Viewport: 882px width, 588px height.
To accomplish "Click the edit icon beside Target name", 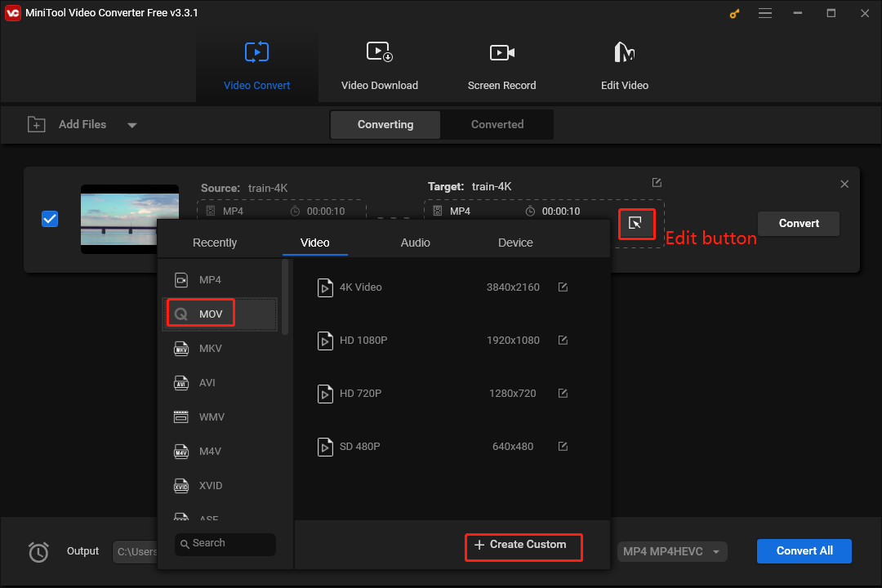I will click(x=657, y=182).
